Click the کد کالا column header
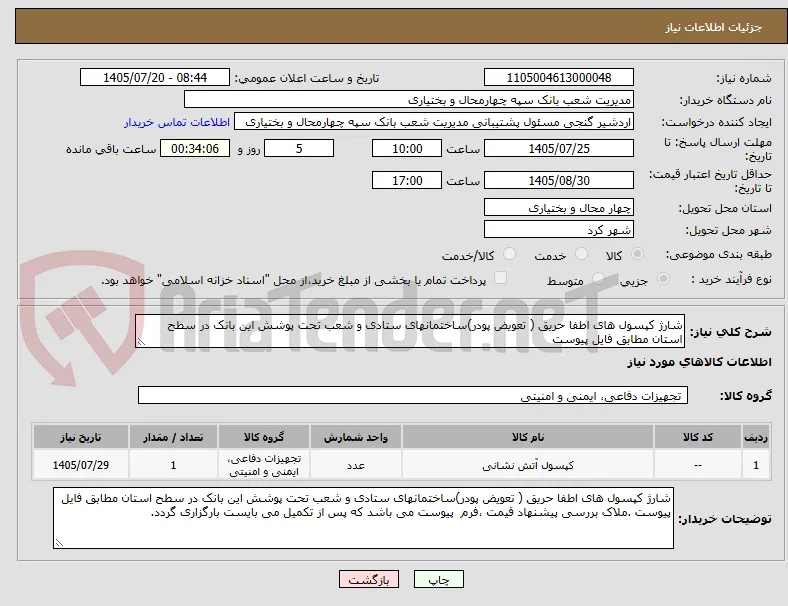The width and height of the screenshot is (788, 606). point(698,437)
